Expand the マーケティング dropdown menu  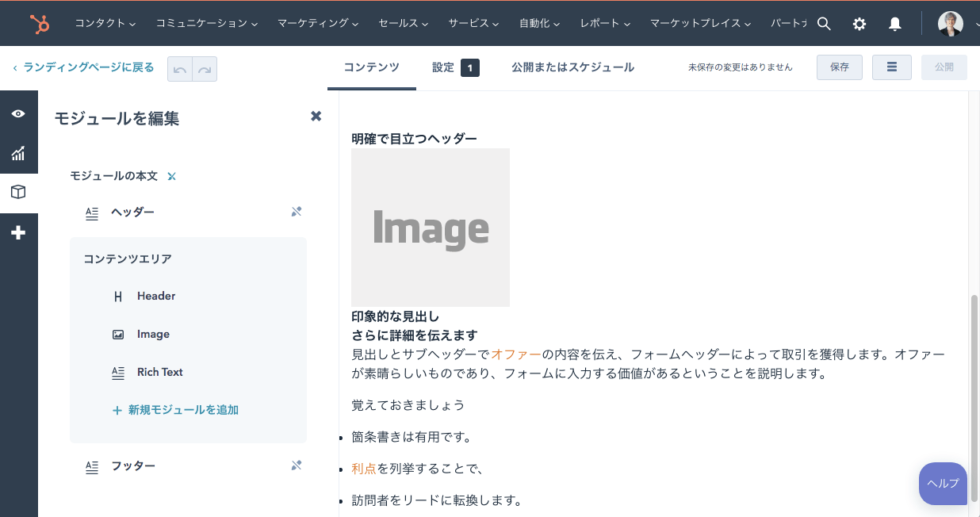click(x=318, y=24)
